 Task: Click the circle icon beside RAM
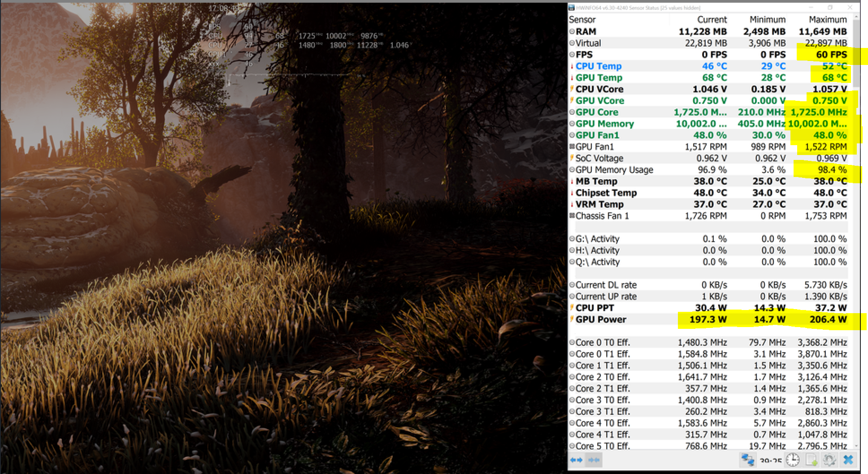[572, 32]
